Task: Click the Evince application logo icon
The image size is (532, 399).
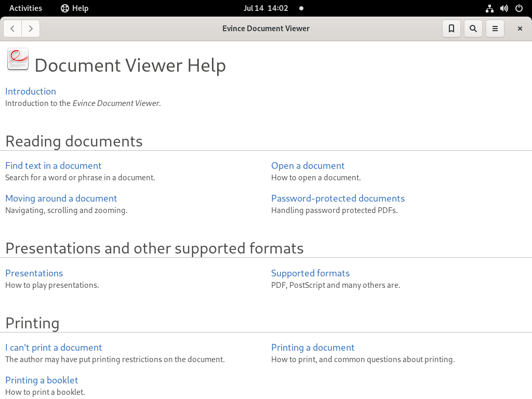Action: 18,59
